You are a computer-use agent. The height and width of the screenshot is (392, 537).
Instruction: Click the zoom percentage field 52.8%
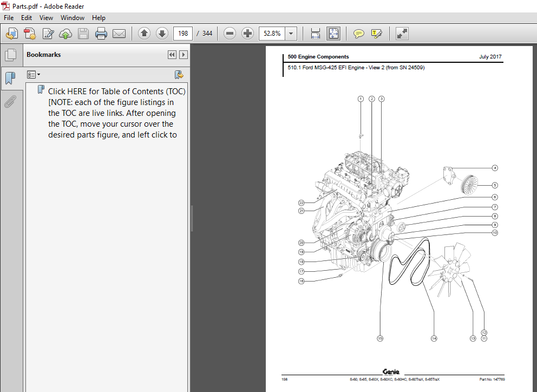coord(272,34)
